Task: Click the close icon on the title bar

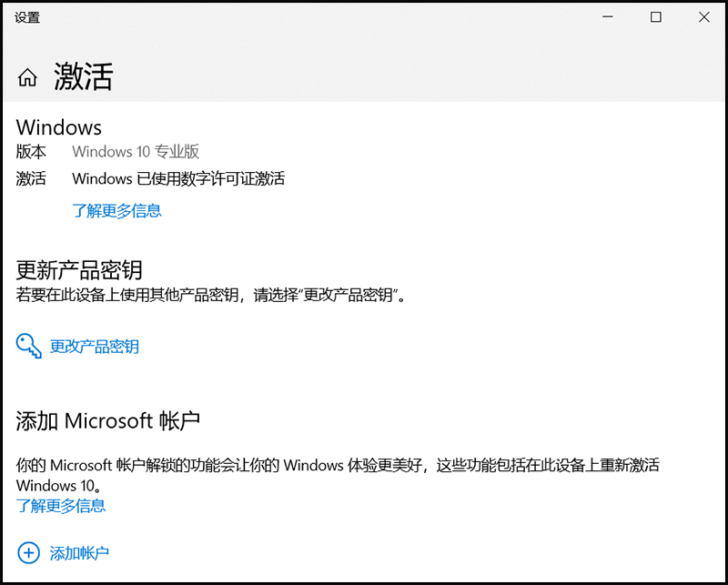Action: (x=703, y=16)
